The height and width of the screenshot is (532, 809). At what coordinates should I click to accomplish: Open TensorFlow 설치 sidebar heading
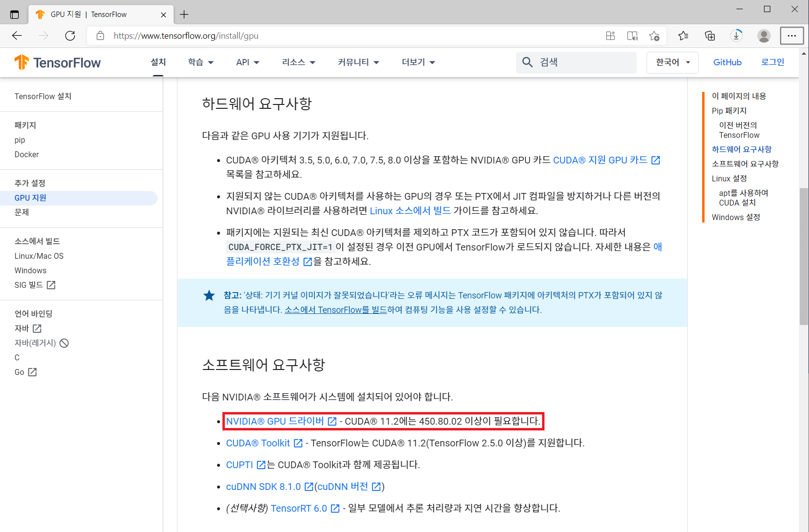coord(43,96)
